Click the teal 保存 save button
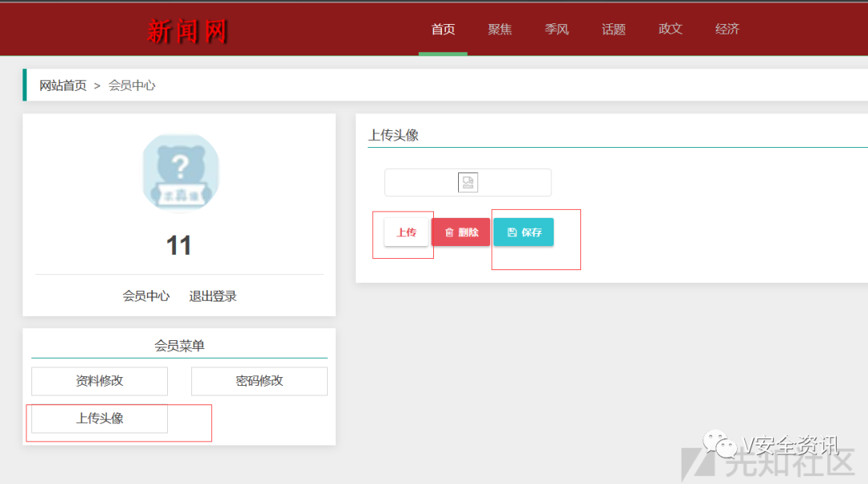 [524, 232]
